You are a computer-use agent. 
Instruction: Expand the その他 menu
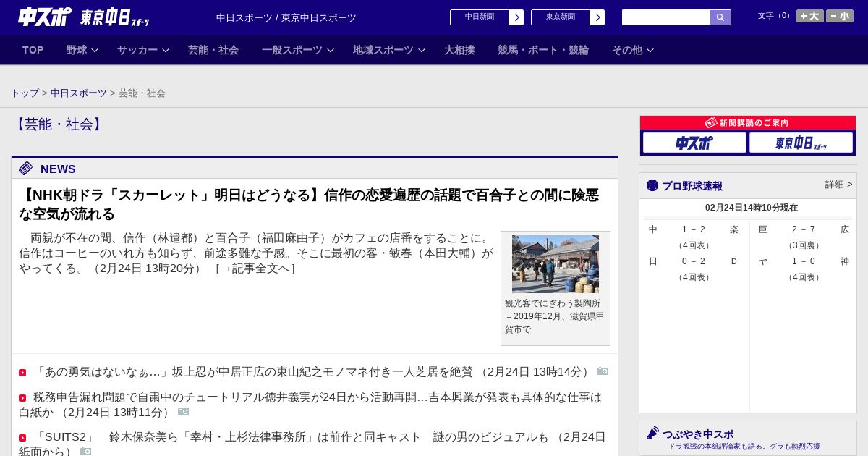(632, 50)
